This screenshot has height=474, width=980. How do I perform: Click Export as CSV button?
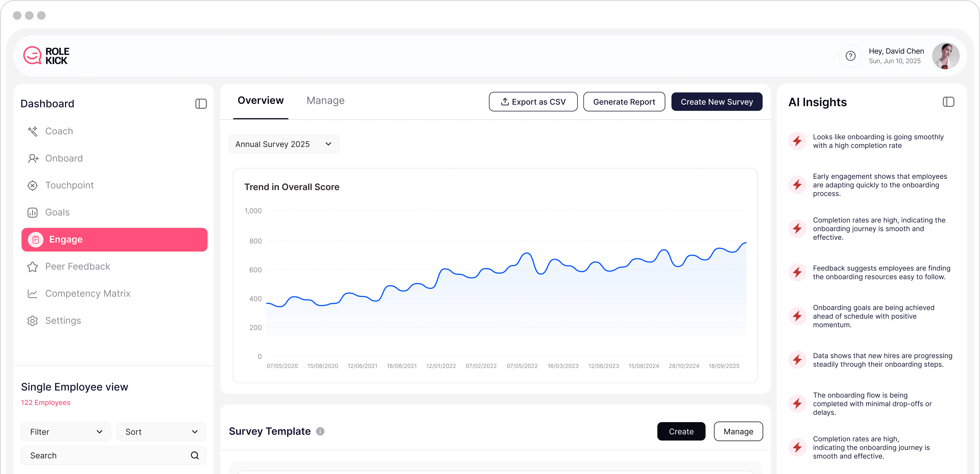[533, 102]
